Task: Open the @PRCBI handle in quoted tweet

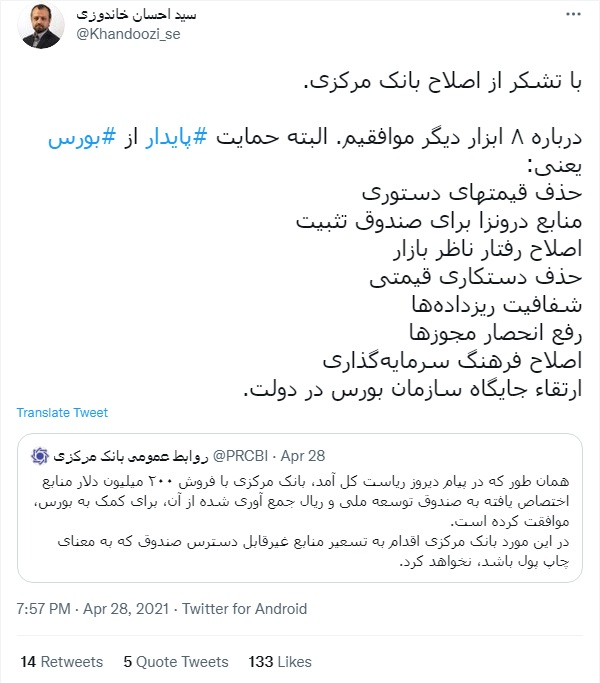Action: [240, 456]
